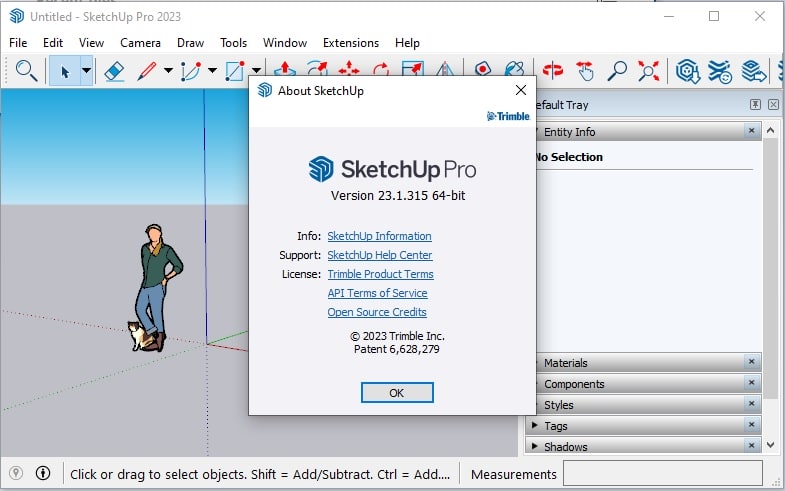
Task: Open the Extensions menu
Action: (351, 43)
